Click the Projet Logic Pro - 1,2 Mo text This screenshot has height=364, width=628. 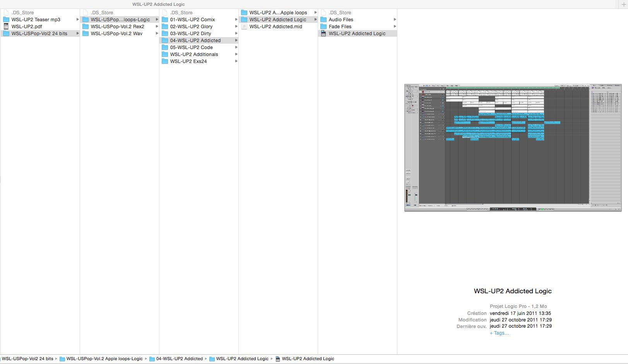518,306
